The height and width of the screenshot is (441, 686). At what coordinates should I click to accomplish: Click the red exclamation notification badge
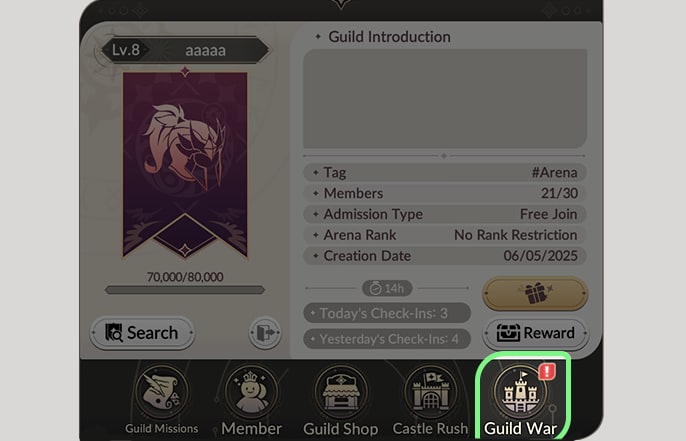tap(547, 371)
